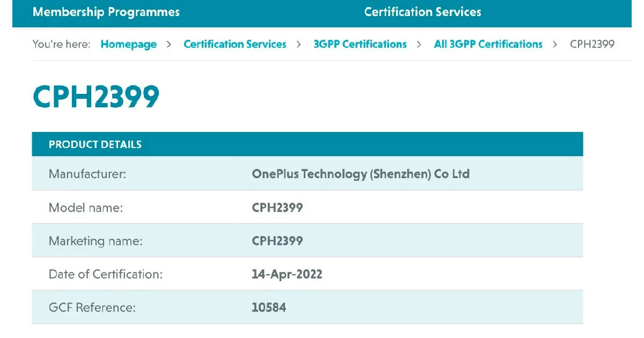Click the "You're here:" breadcrumb label
The height and width of the screenshot is (338, 644).
coord(61,44)
